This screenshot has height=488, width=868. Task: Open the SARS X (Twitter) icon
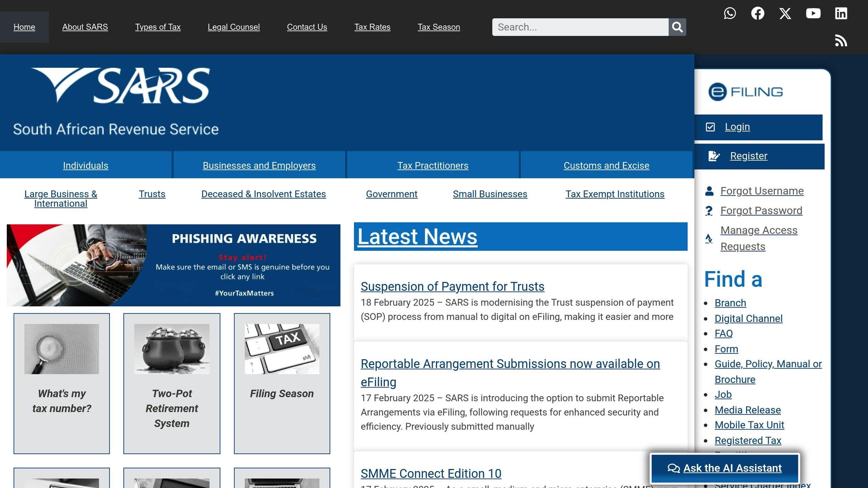click(785, 14)
